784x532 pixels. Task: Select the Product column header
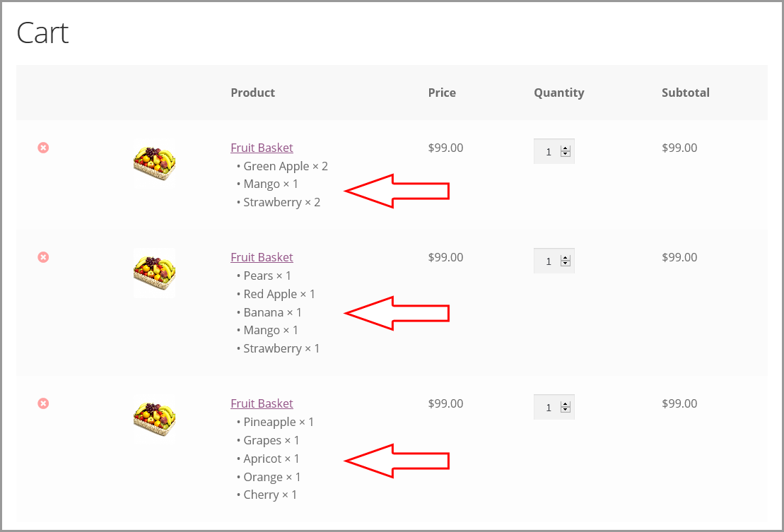coord(252,93)
